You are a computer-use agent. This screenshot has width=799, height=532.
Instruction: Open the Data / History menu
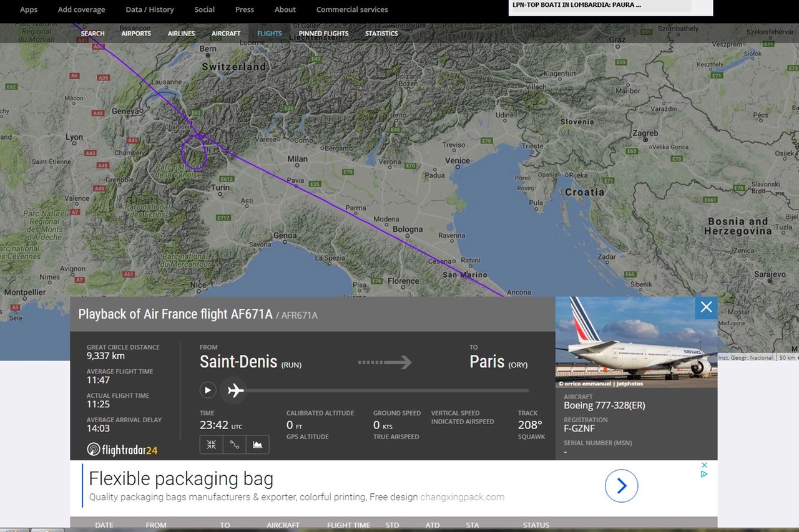click(x=150, y=9)
